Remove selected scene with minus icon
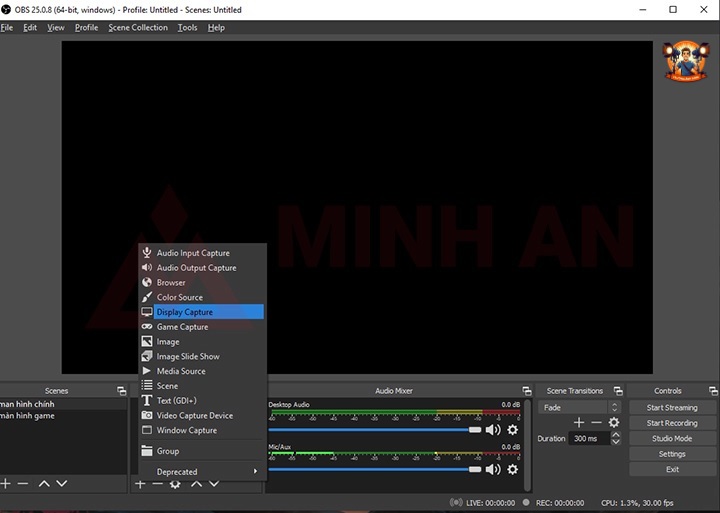Viewport: 720px width, 513px height. pyautogui.click(x=23, y=484)
